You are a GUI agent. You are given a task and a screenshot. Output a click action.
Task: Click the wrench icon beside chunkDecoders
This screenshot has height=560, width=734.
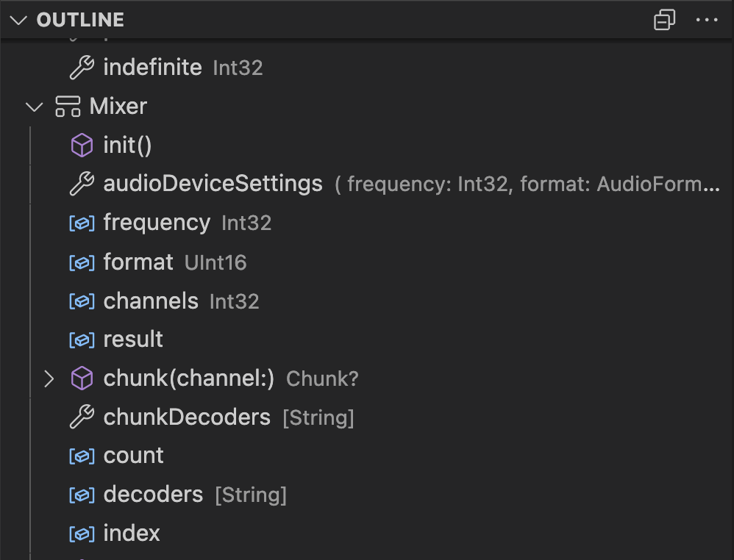tap(82, 417)
